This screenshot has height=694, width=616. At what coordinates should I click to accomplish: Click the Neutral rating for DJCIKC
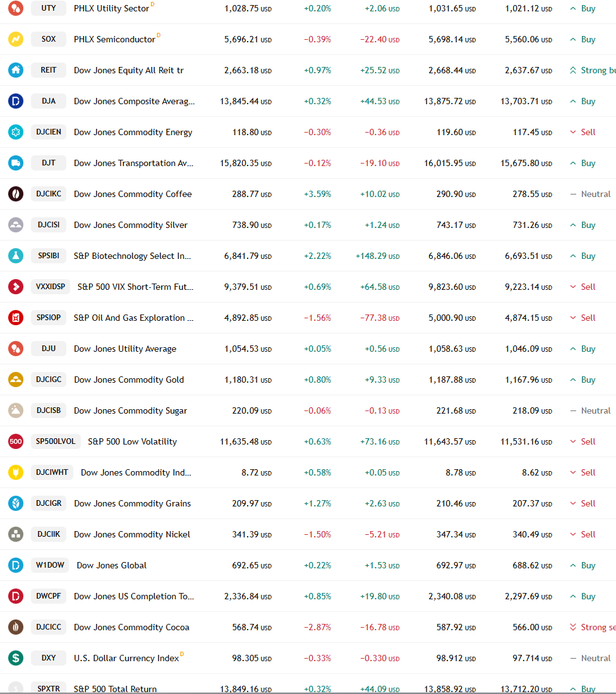(590, 194)
